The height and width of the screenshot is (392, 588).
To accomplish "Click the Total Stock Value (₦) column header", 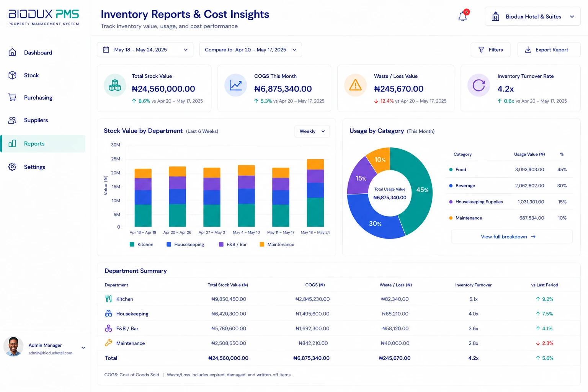I will [x=228, y=285].
